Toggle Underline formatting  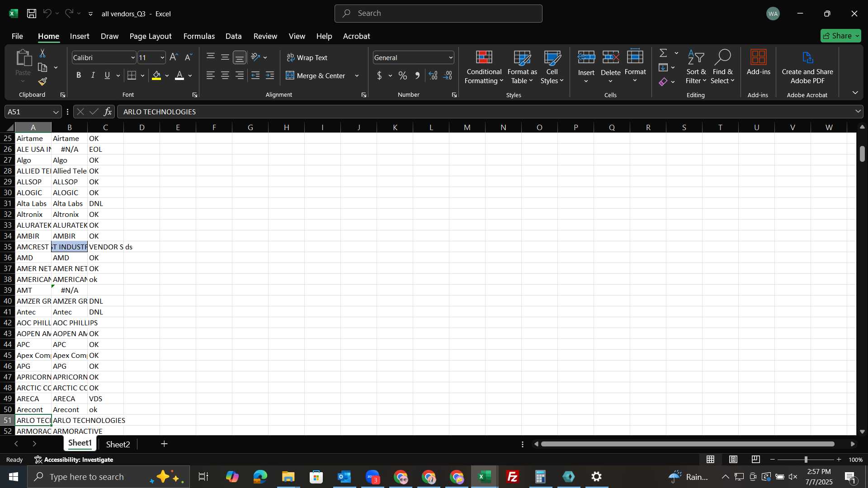coord(107,75)
